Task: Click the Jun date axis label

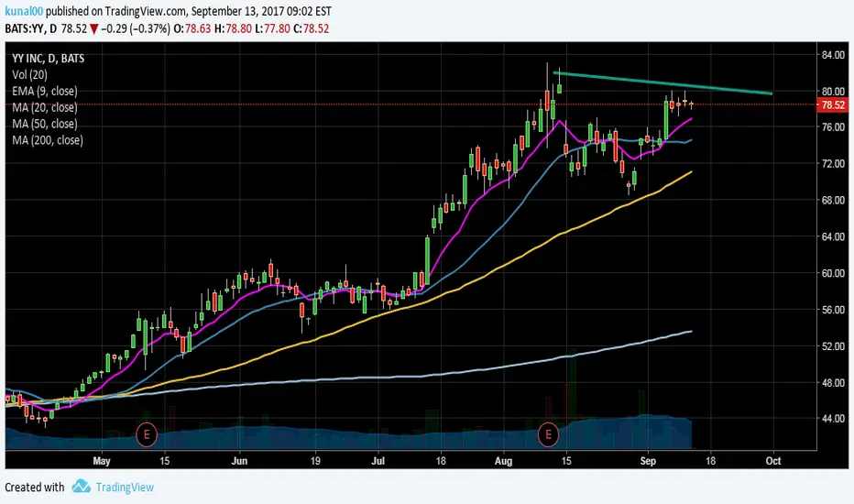Action: pos(240,461)
